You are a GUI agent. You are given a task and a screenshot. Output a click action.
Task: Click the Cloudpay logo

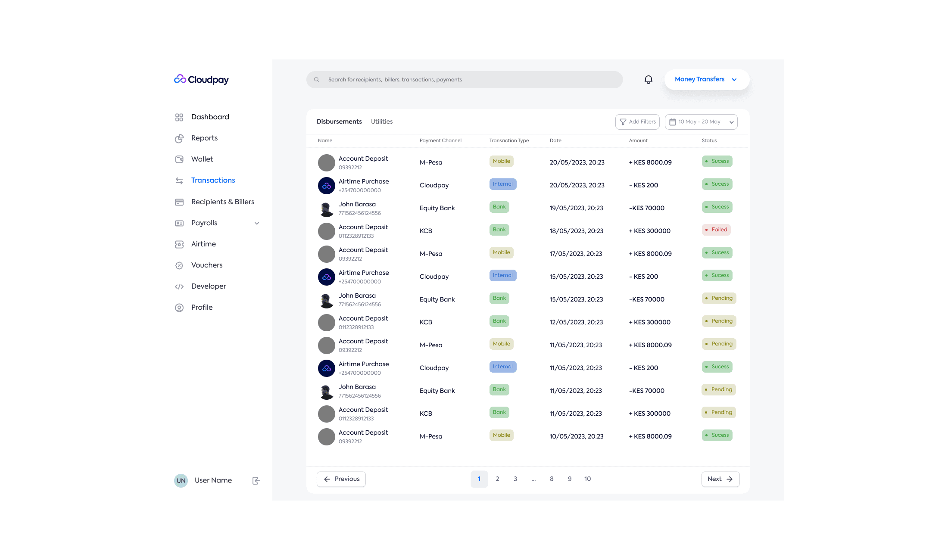click(x=201, y=79)
